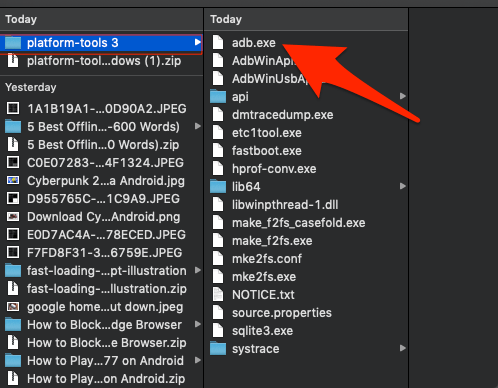Select the etc1tool.exe file name
498x388 pixels.
(x=267, y=133)
